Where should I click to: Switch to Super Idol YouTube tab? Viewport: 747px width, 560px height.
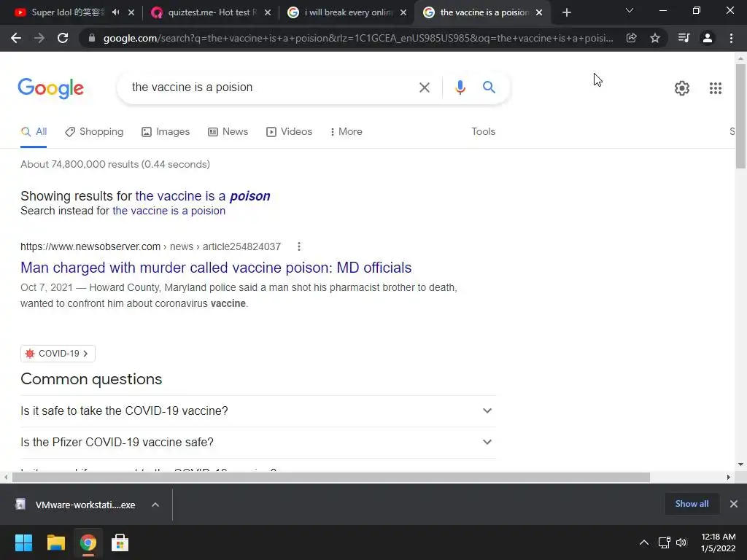[66, 13]
